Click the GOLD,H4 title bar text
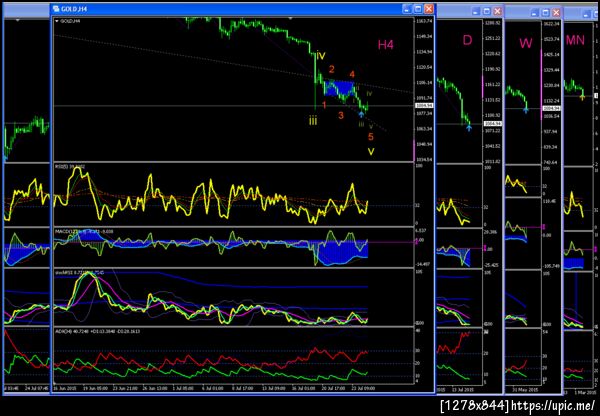Image resolution: width=600 pixels, height=416 pixels. pyautogui.click(x=74, y=9)
